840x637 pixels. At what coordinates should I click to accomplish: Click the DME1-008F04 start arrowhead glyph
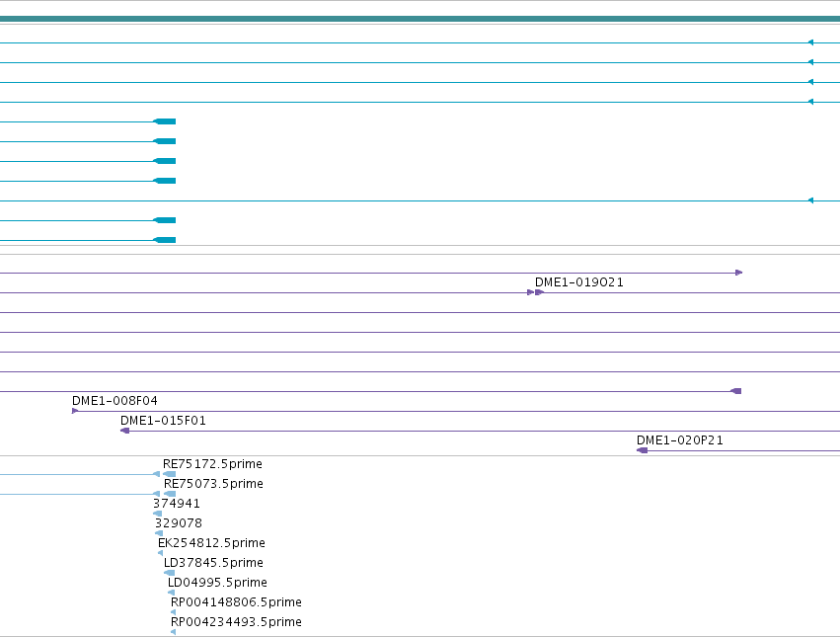tap(75, 411)
